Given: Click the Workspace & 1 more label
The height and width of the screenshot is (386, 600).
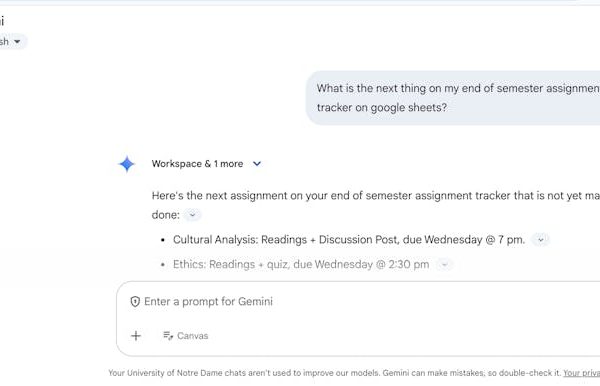Looking at the screenshot, I should point(197,164).
